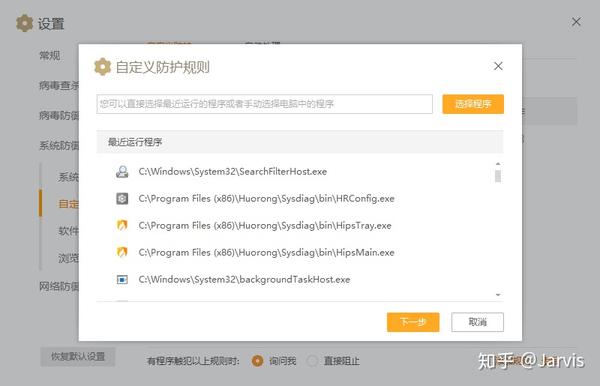600x386 pixels.
Task: Click the HRConfig.exe gear icon
Action: 122,199
